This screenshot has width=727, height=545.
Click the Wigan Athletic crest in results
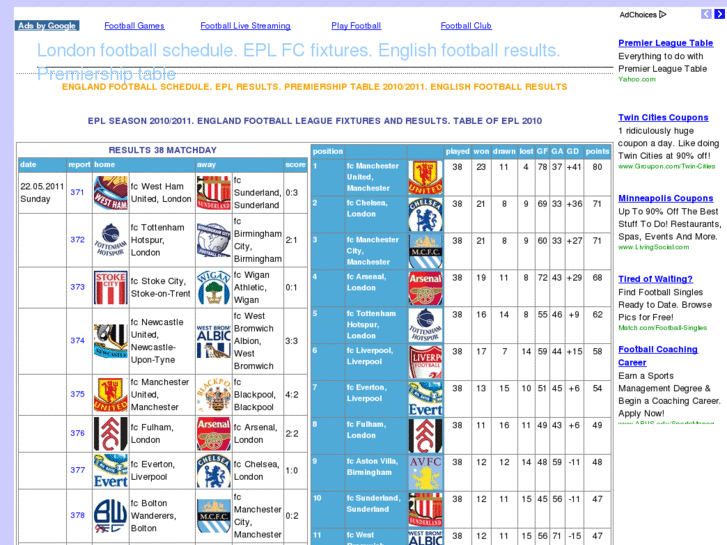tap(213, 288)
